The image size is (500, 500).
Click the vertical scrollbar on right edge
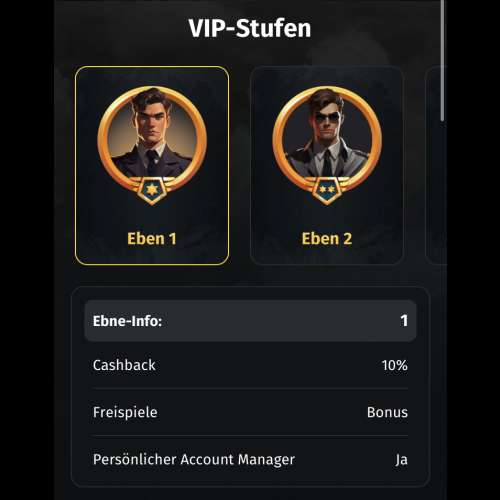[x=443, y=60]
